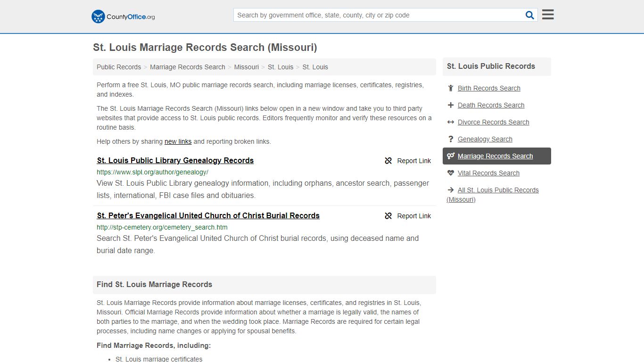Viewport: 644px width, 362px height.
Task: Click the All St. Louis Public Records arrow icon
Action: [x=451, y=190]
